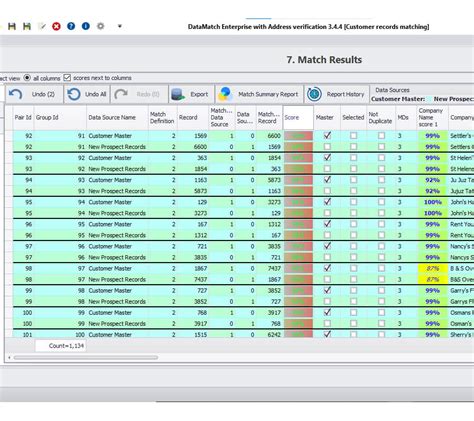Uncheck Master for Pair 92 Customer Master row
Image resolution: width=474 pixels, height=421 pixels.
(x=327, y=135)
